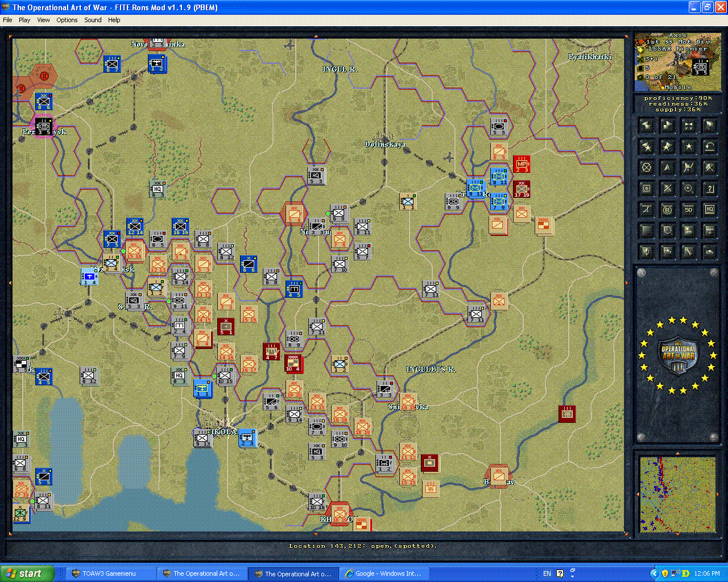Screen dimensions: 728x582
Task: Click the small unit-box button in fourth row
Action: coord(646,189)
